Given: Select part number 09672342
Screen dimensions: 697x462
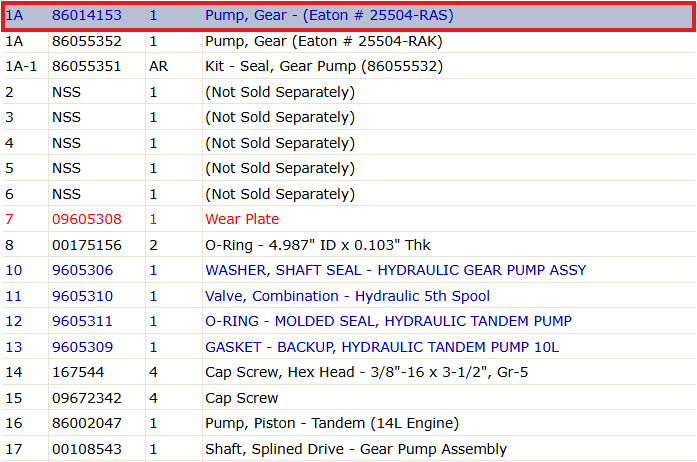Looking at the screenshot, I should click(x=87, y=398).
